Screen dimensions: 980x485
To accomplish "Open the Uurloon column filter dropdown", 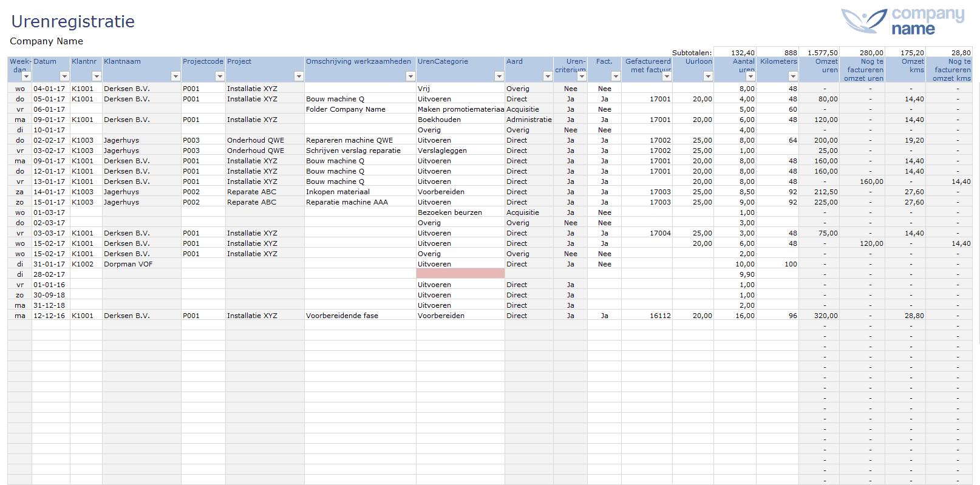I will tap(708, 76).
